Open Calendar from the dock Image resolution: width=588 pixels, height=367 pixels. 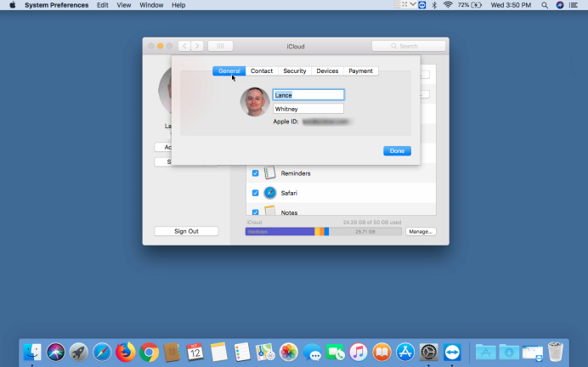tap(195, 352)
